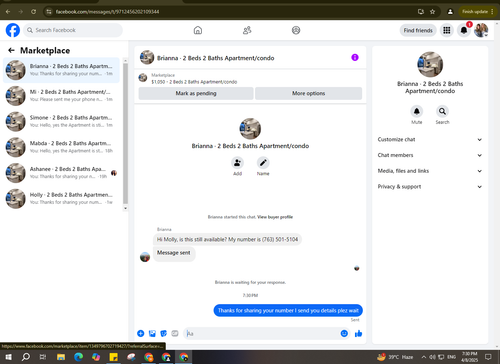Open File Explorer from taskbar
The image size is (500, 364).
click(x=61, y=357)
